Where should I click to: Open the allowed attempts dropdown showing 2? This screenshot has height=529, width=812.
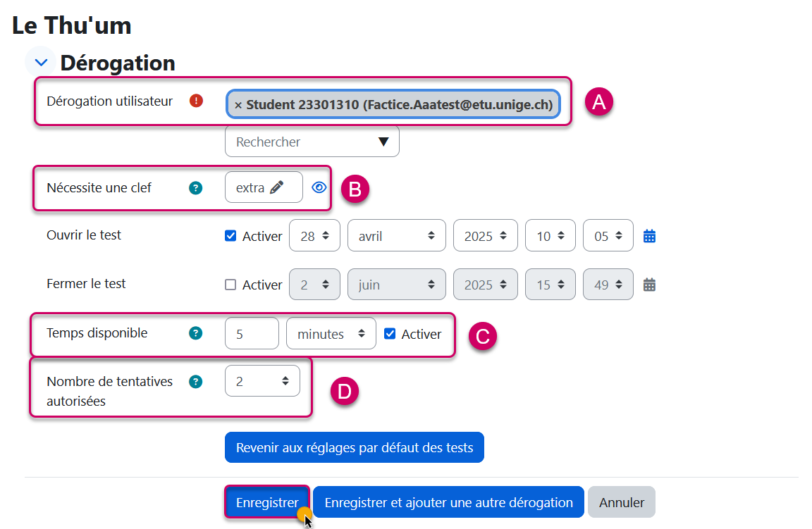click(x=262, y=381)
